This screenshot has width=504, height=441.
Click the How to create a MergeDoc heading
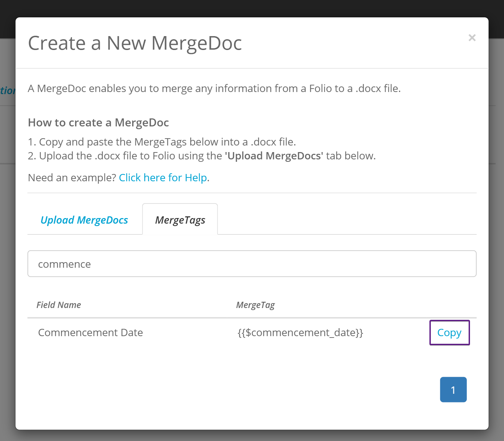[99, 123]
